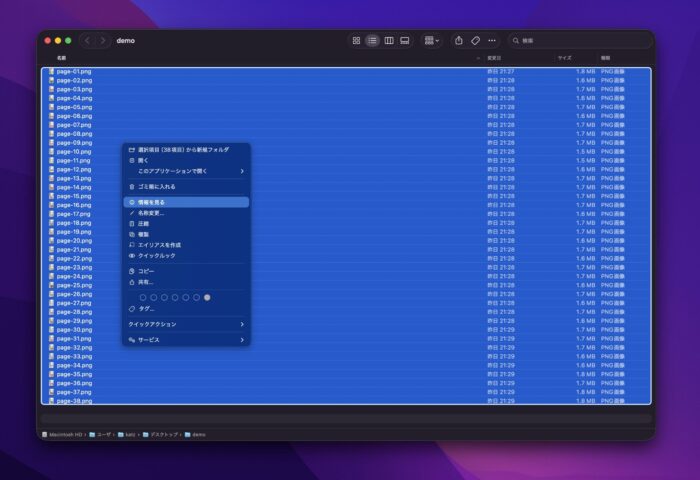Select 圧縮 in the context menu
The height and width of the screenshot is (480, 700).
187,223
